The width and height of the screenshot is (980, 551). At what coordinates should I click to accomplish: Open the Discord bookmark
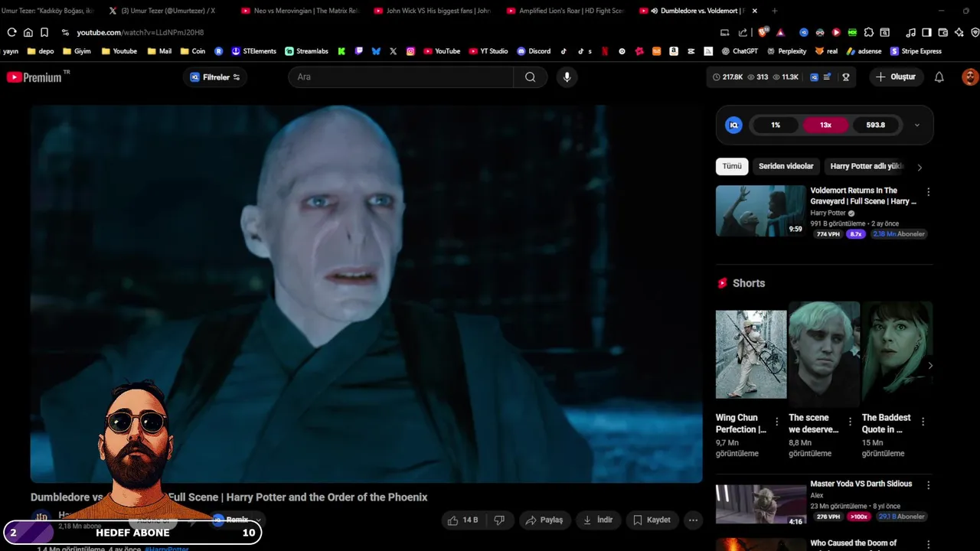(534, 51)
